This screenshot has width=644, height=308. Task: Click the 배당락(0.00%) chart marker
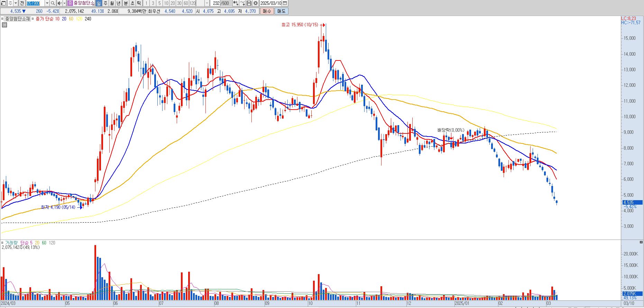451,130
